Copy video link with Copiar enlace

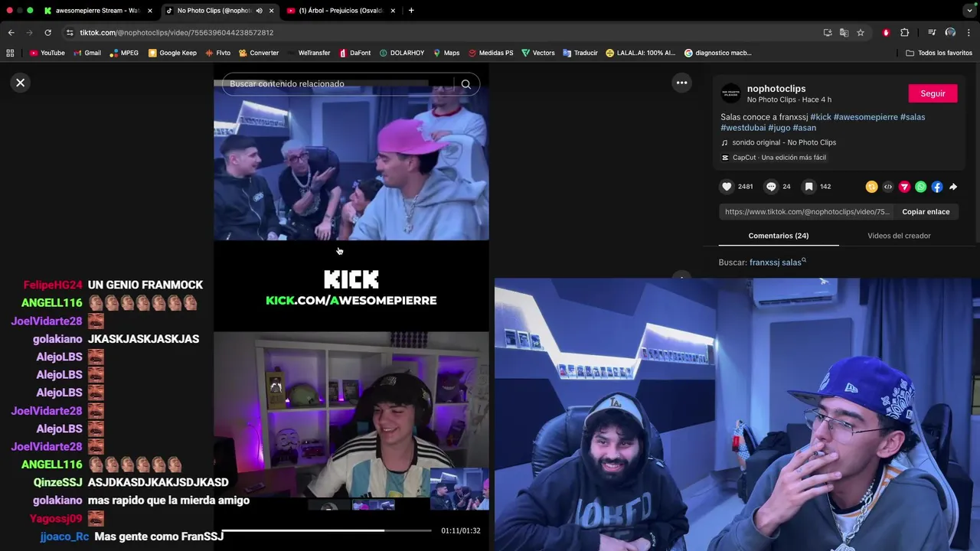click(926, 212)
